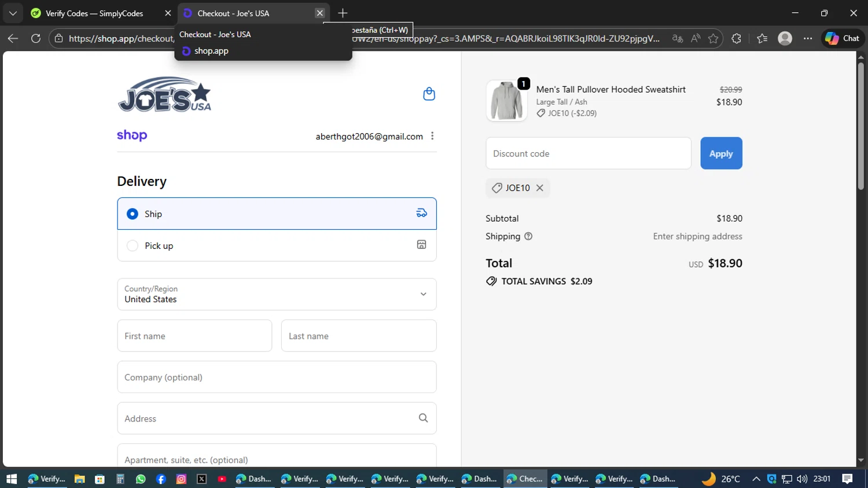Open the translate page icon in address bar
This screenshot has width=868, height=488.
tap(677, 38)
